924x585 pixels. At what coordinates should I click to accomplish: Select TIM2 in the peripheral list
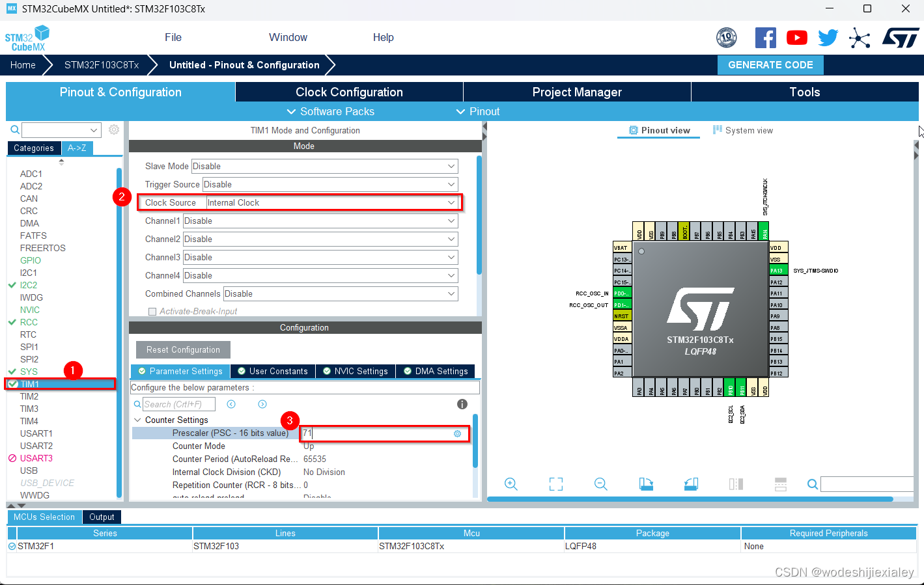29,397
